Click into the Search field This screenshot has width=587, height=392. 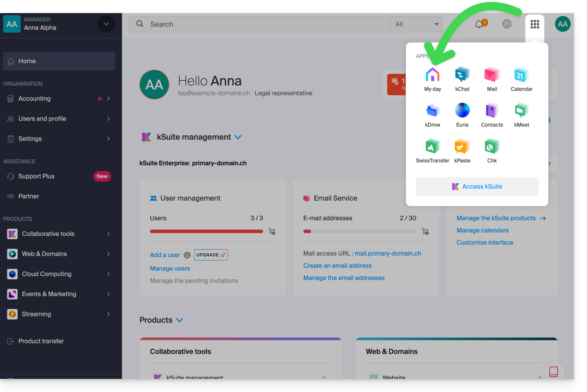(x=262, y=24)
